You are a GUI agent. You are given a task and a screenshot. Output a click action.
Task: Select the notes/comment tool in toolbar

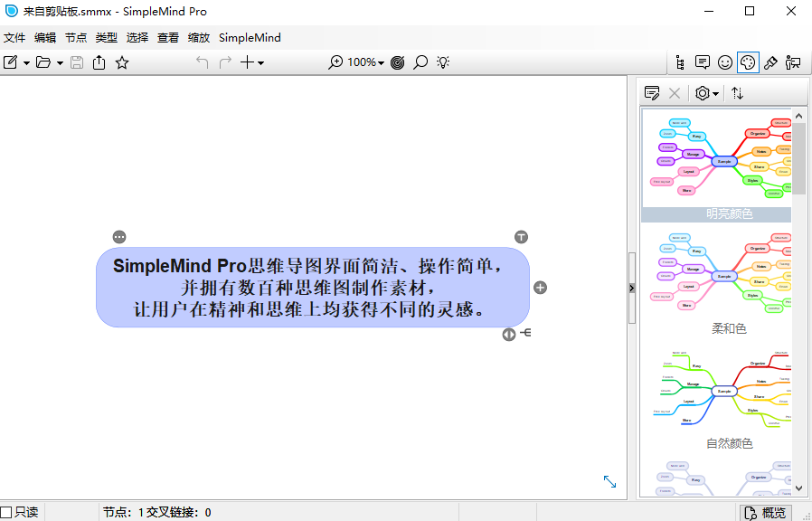click(x=703, y=62)
